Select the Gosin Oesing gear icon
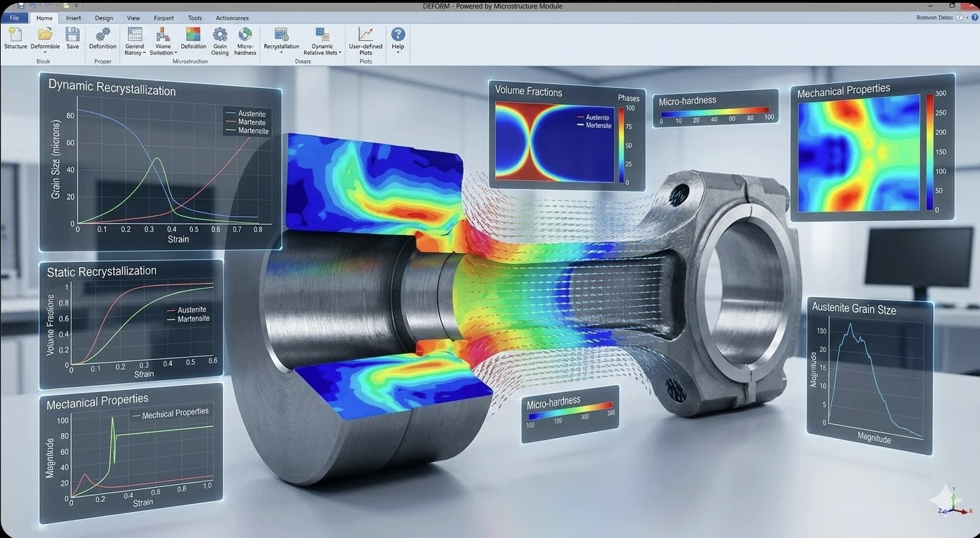Image resolution: width=980 pixels, height=538 pixels. click(x=220, y=35)
